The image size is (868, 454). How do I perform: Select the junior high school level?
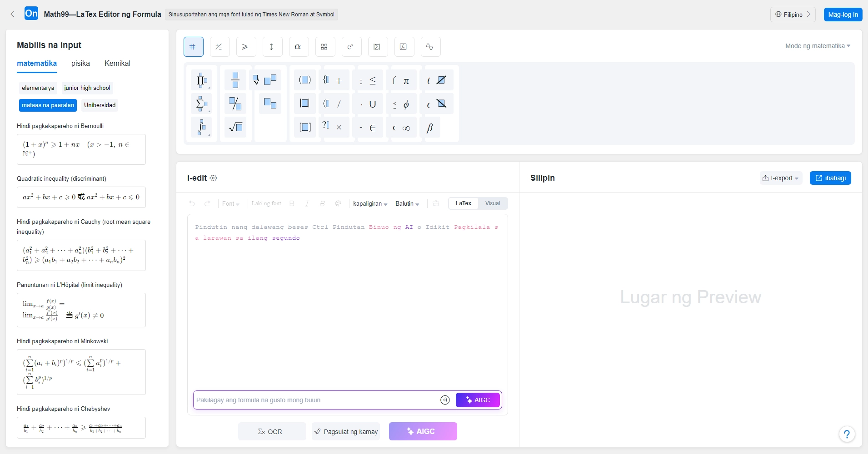coord(87,88)
